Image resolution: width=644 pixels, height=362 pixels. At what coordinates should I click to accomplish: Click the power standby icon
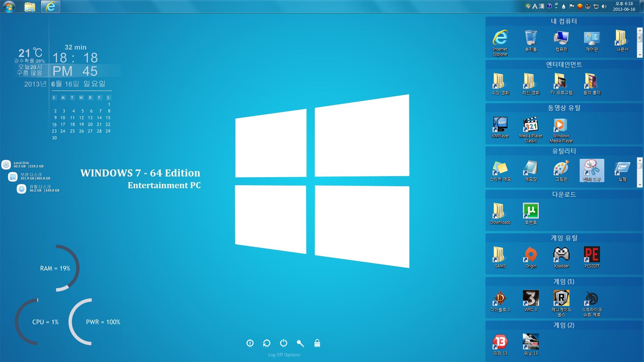pyautogui.click(x=284, y=343)
